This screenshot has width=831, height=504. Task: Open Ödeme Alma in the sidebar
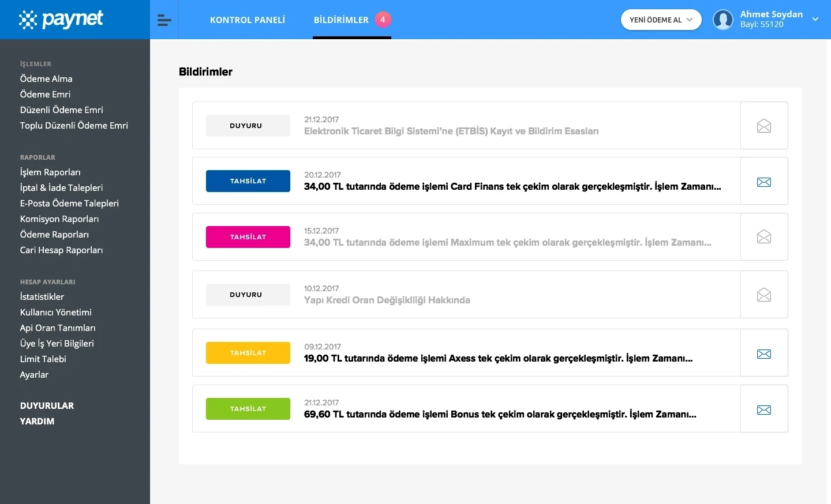pos(46,78)
